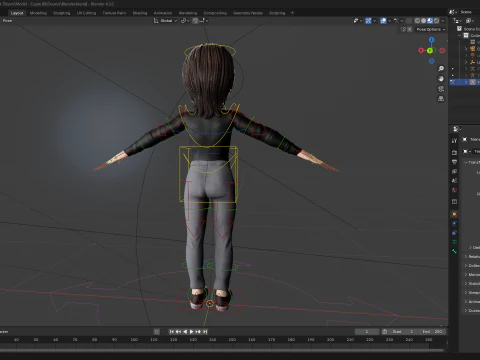The height and width of the screenshot is (360, 480).
Task: Switch to the Layout workspace tab
Action: [x=17, y=13]
